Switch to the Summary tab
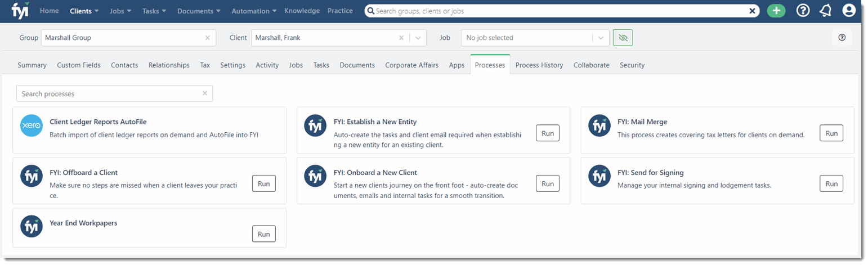 [32, 65]
